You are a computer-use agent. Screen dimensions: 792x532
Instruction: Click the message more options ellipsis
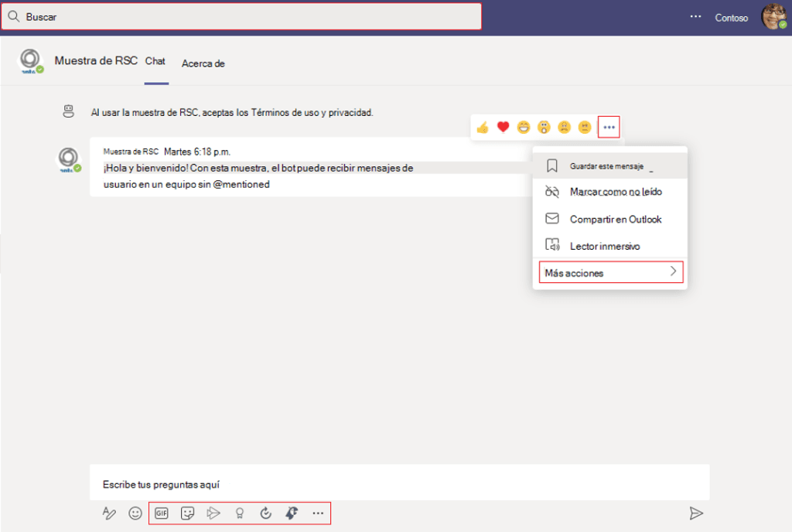609,127
